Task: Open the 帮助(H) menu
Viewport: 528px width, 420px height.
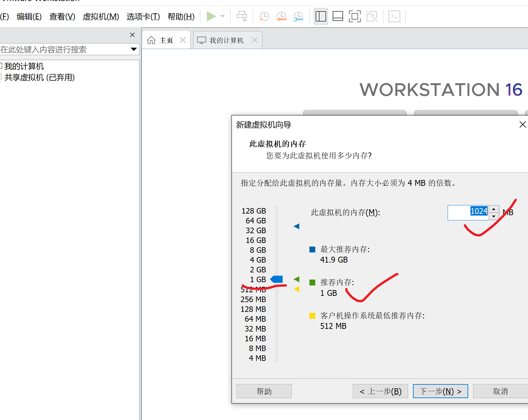Action: (181, 16)
